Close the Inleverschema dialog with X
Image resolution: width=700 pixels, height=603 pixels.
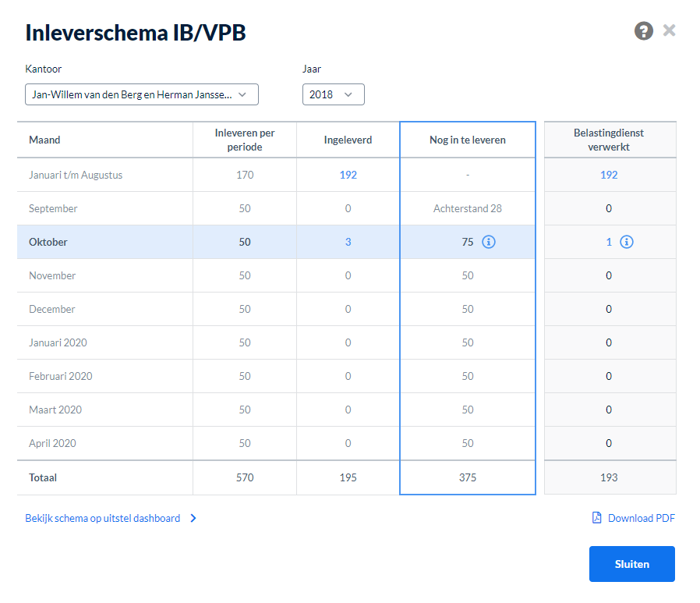tap(669, 30)
